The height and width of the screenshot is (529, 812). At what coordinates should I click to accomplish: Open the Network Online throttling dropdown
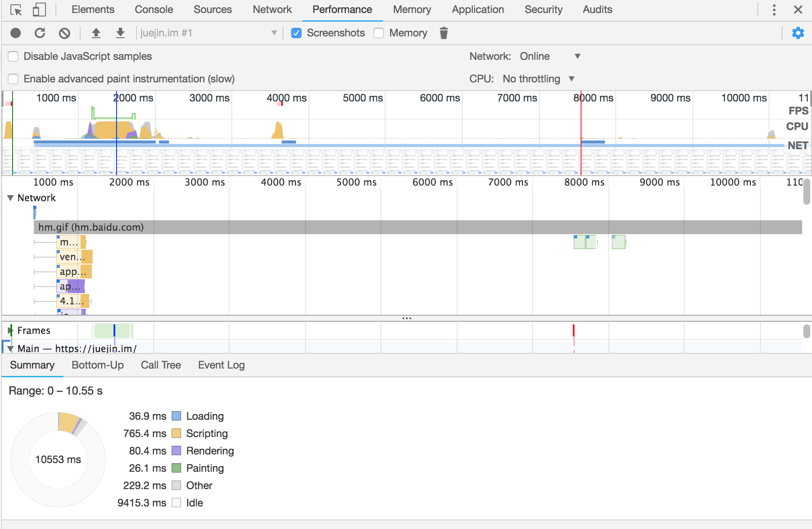tap(550, 56)
